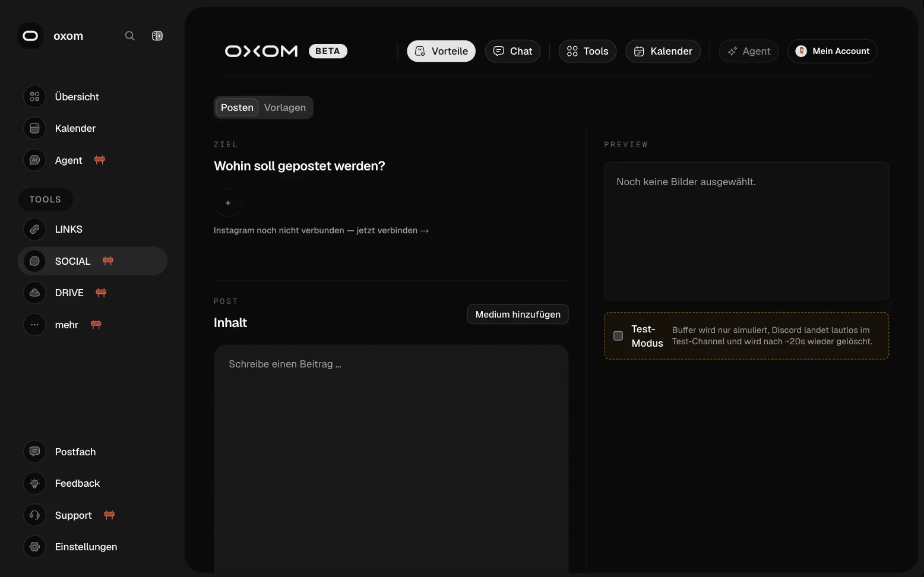Viewport: 924px width, 577px height.
Task: Click the mehr ellipsis icon
Action: (34, 325)
